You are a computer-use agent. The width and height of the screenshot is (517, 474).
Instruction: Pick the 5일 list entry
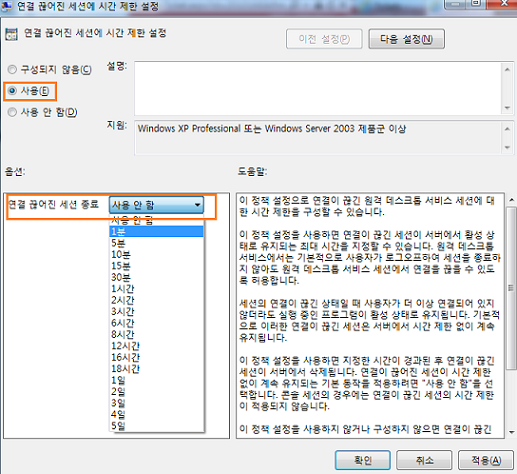pyautogui.click(x=156, y=426)
